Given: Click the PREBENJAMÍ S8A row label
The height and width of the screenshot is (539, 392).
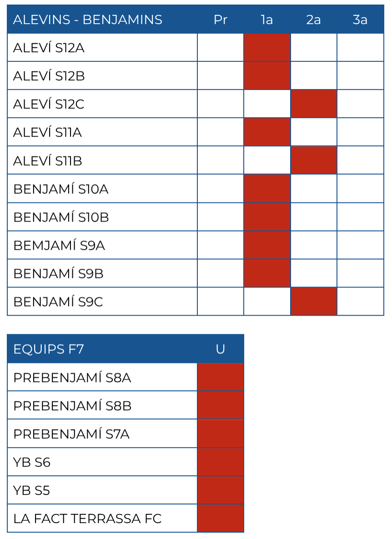Looking at the screenshot, I should [x=72, y=378].
